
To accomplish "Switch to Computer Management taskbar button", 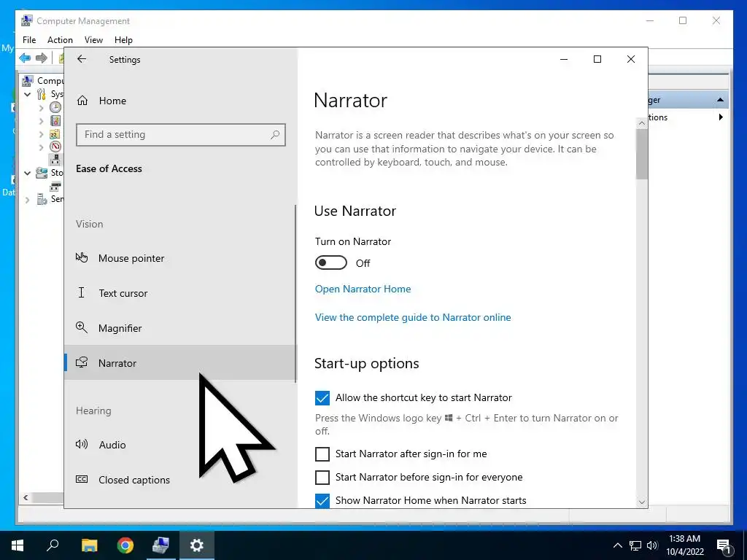I will (x=161, y=545).
